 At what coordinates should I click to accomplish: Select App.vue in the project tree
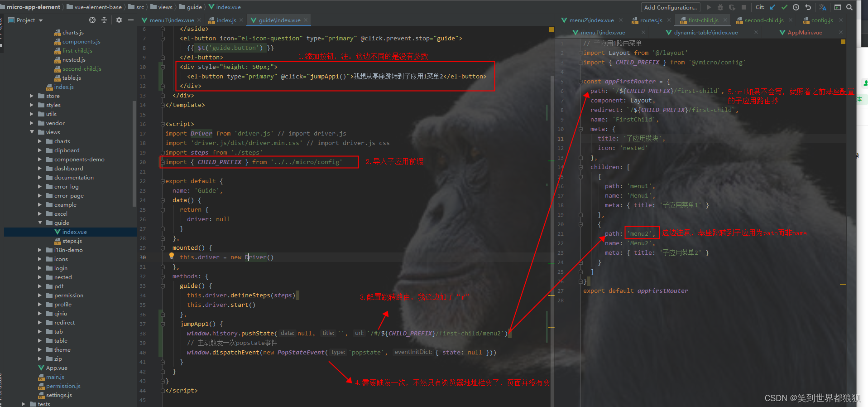click(x=57, y=368)
